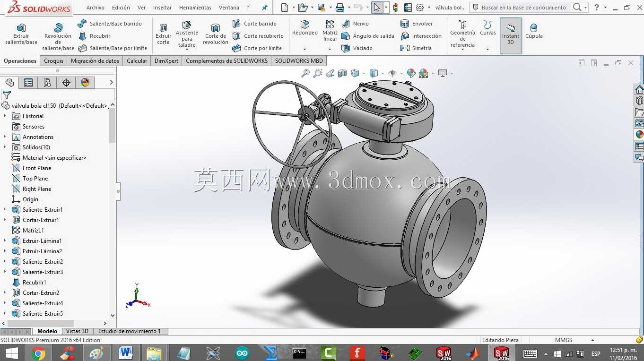Screen dimensions: 644x361
Task: Open the Curvas dropdown arrow
Action: pyautogui.click(x=487, y=49)
